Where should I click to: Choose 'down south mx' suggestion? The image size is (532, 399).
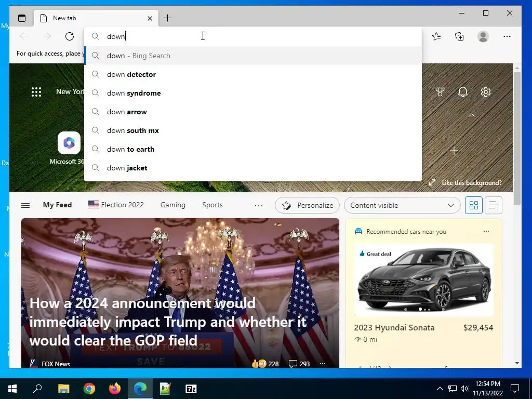(x=253, y=130)
